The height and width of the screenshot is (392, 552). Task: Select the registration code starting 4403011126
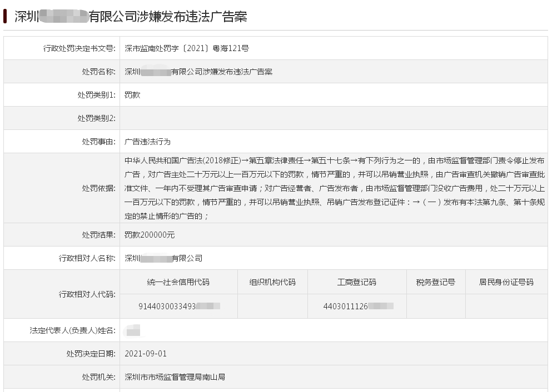(359, 306)
